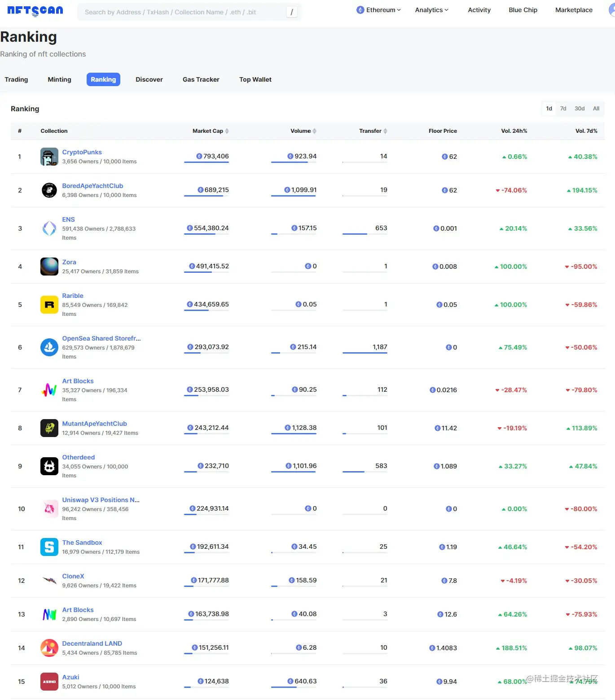Open the OpenSea Shared Storefront link
Viewport: 615px width, 700px height.
[101, 338]
